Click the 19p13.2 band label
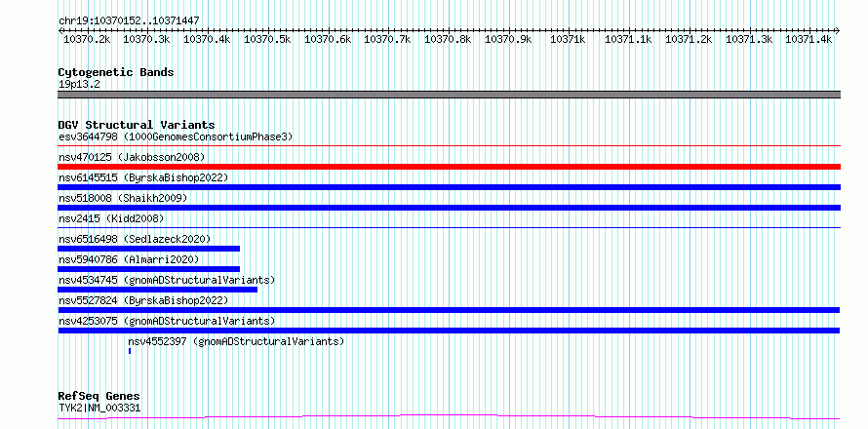868x429 pixels. point(79,85)
